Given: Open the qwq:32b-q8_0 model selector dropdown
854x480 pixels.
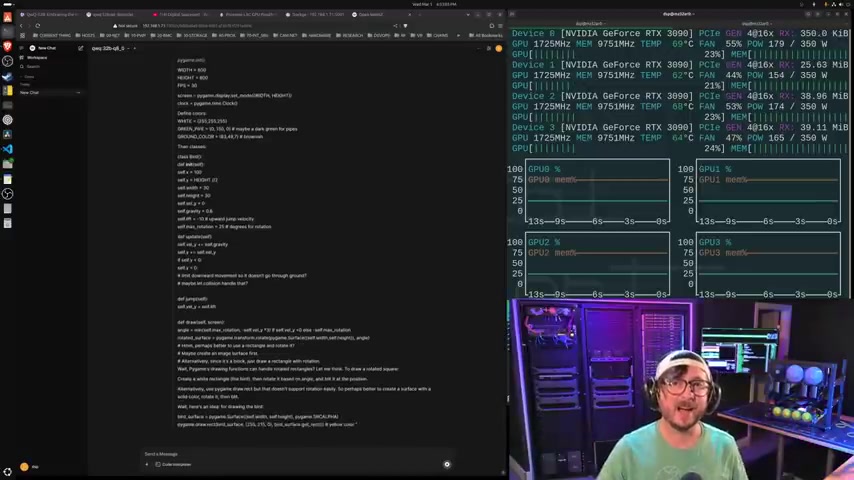Looking at the screenshot, I should coord(111,48).
